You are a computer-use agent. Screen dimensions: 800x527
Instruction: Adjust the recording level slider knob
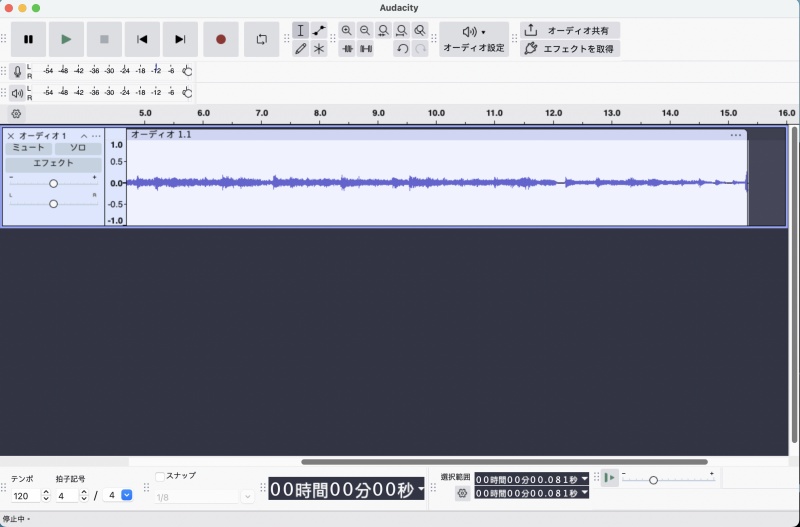[x=188, y=71]
